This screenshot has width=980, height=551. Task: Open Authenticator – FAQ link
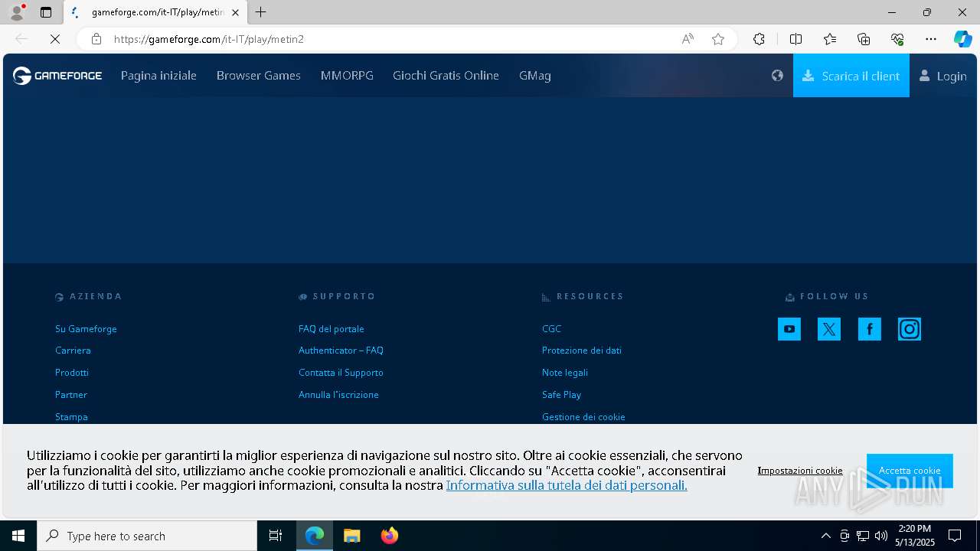(341, 350)
